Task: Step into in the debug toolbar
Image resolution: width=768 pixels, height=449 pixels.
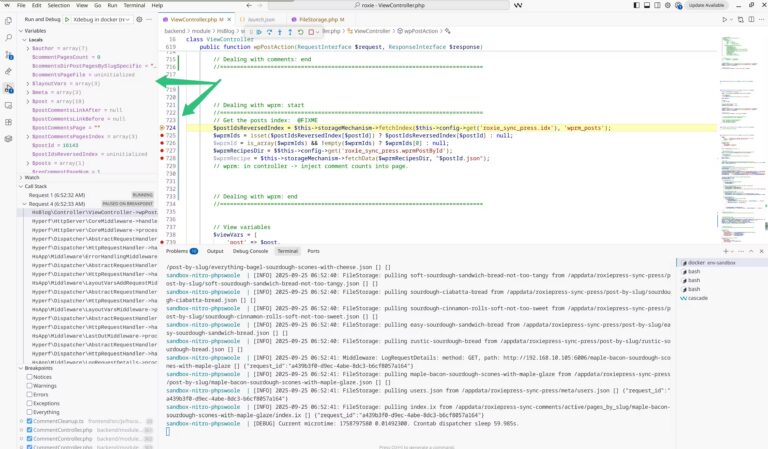Action: [x=280, y=32]
